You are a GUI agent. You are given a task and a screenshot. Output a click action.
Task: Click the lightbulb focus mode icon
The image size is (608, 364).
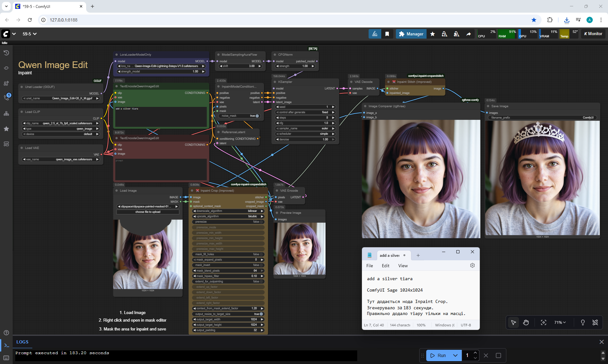tap(582, 322)
